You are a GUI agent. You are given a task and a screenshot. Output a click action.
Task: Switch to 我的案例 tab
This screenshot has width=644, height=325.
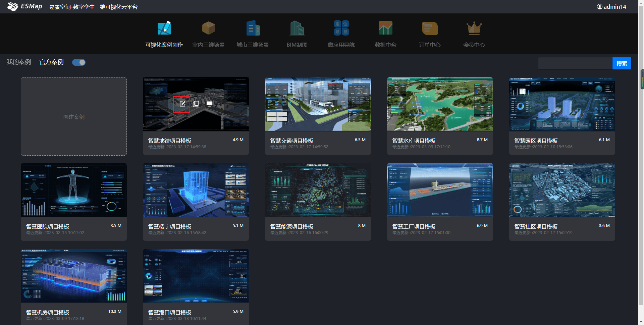[19, 62]
